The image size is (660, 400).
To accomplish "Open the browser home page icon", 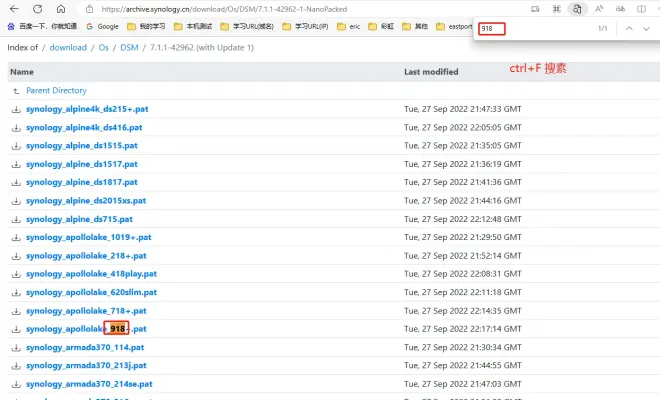I will coord(61,9).
